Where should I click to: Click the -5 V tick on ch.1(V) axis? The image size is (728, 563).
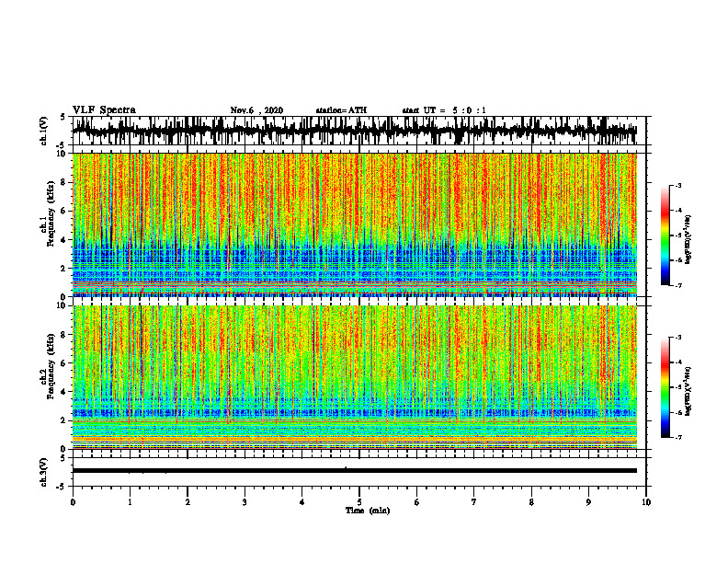point(62,144)
